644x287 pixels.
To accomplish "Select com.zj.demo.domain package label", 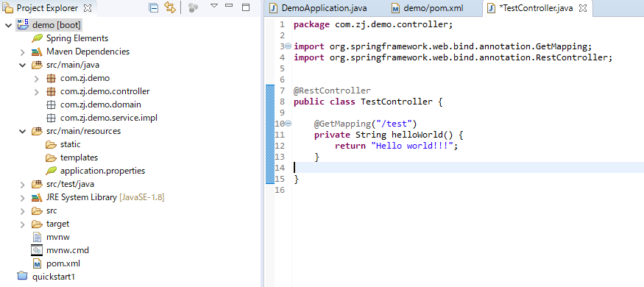I will 101,104.
